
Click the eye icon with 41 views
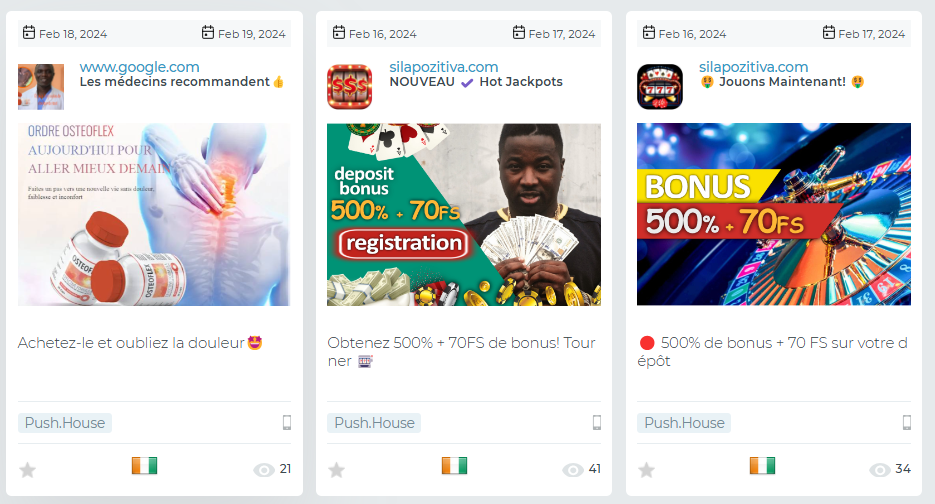pos(573,470)
